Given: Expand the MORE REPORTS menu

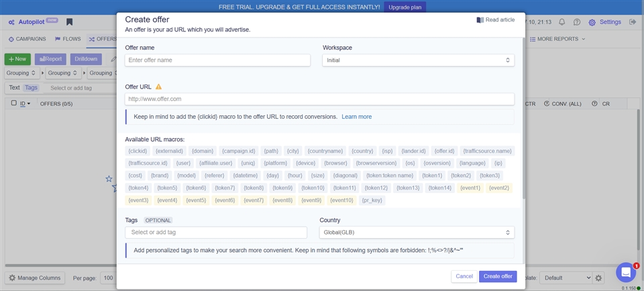Looking at the screenshot, I should coord(557,40).
